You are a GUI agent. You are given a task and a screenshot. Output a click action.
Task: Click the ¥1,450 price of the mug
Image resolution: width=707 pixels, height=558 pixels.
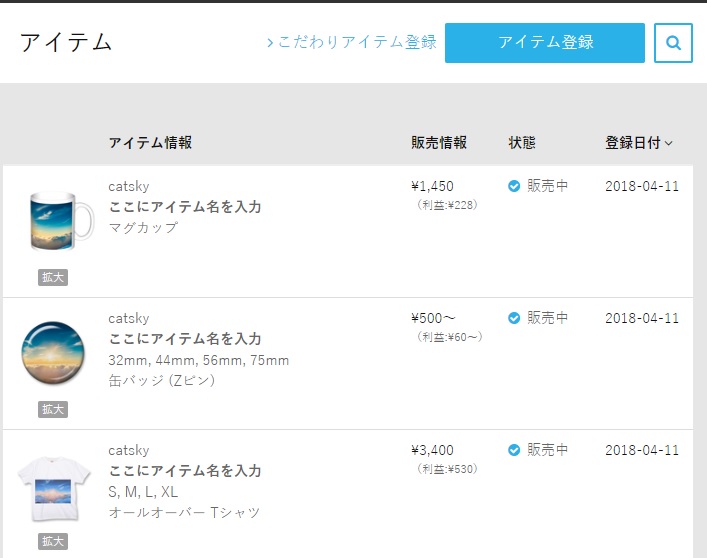pos(432,186)
